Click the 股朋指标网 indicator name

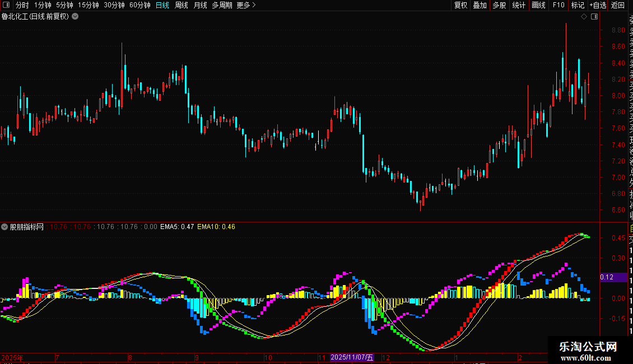coord(27,227)
